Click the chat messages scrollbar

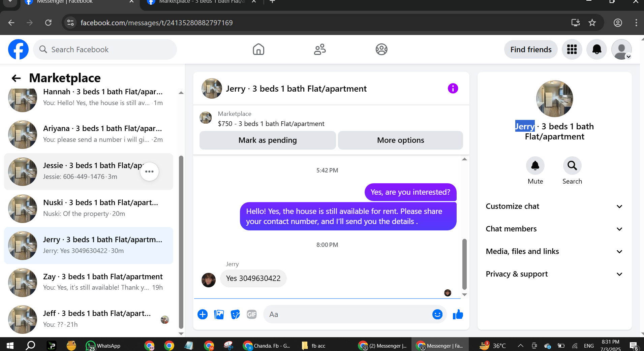pyautogui.click(x=464, y=264)
